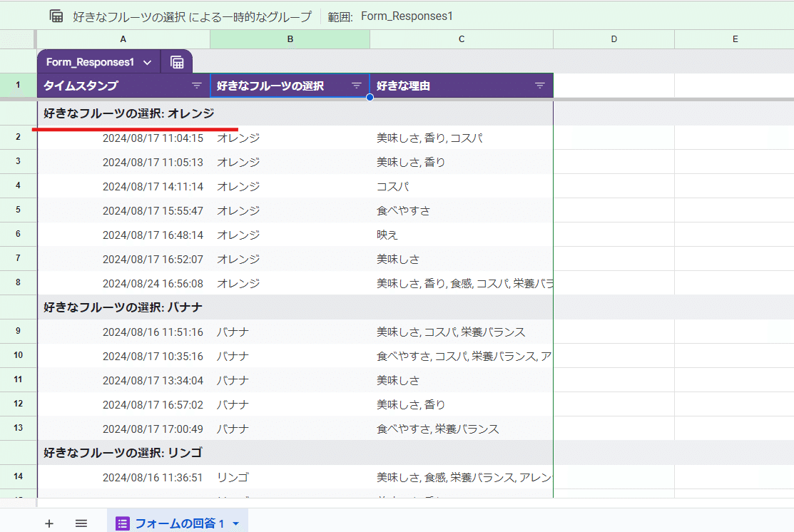794x532 pixels.
Task: Click the group view table icon in top bar
Action: tap(56, 16)
